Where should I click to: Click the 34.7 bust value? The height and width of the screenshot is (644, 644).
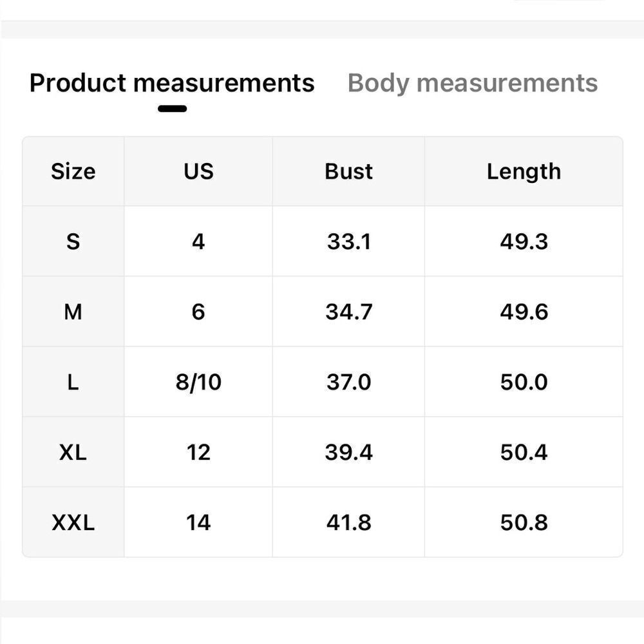click(348, 312)
